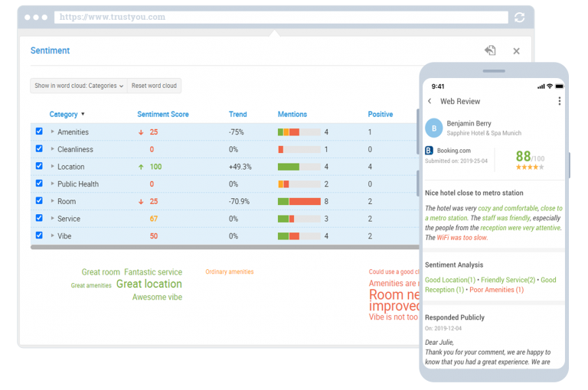Click the browser URL address field
Screen dimensions: 588x390
pyautogui.click(x=279, y=17)
